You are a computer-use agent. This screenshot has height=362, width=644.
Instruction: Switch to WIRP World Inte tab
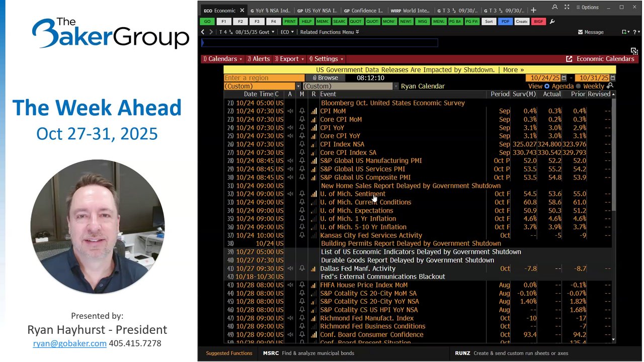(x=410, y=10)
